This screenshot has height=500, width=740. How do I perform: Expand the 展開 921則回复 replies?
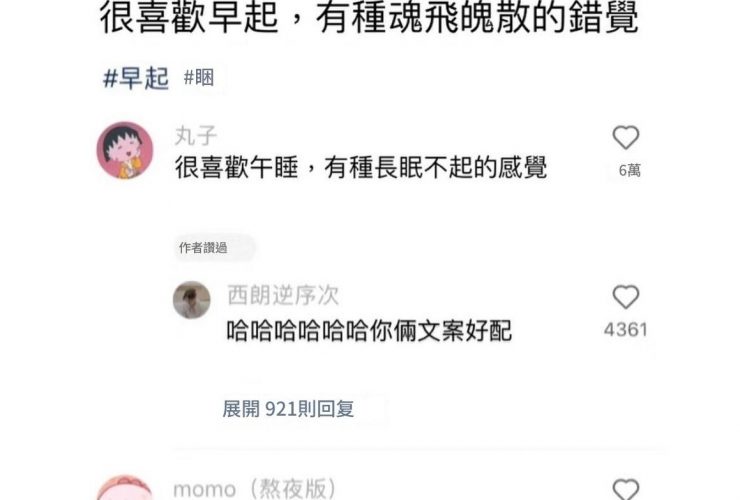(x=288, y=409)
